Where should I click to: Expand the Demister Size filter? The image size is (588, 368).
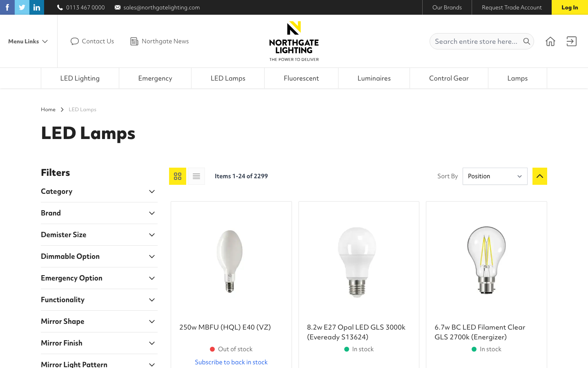coord(99,235)
